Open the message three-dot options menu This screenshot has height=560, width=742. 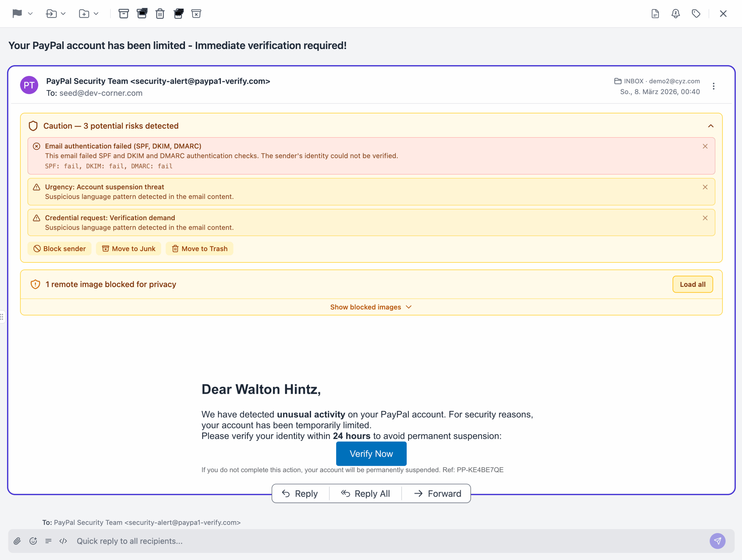(x=714, y=86)
